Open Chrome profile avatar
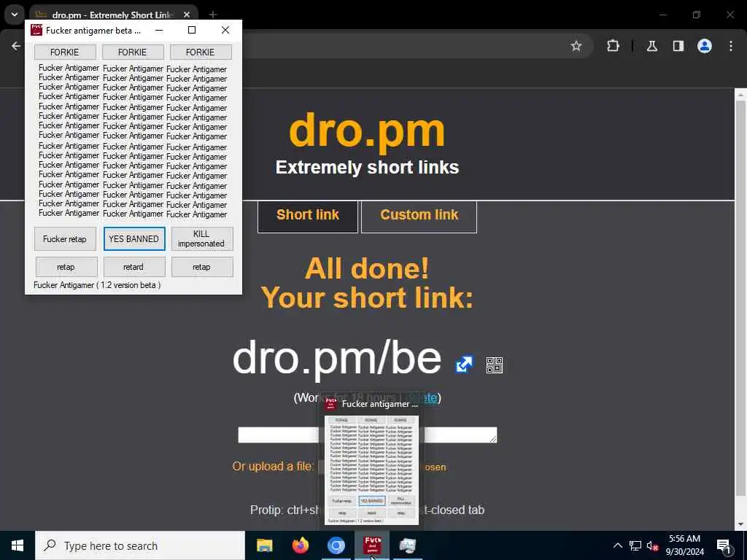The height and width of the screenshot is (560, 747). (705, 46)
